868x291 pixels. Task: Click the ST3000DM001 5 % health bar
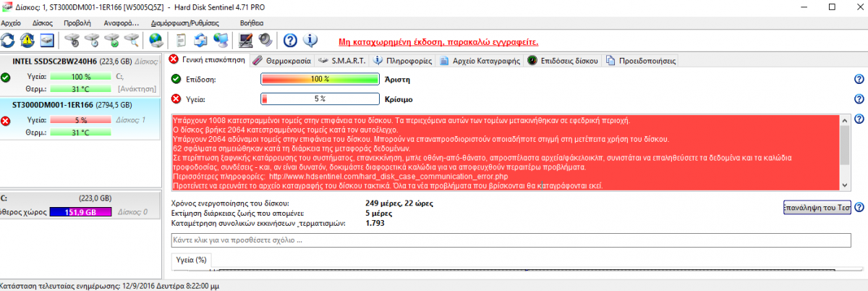point(81,119)
